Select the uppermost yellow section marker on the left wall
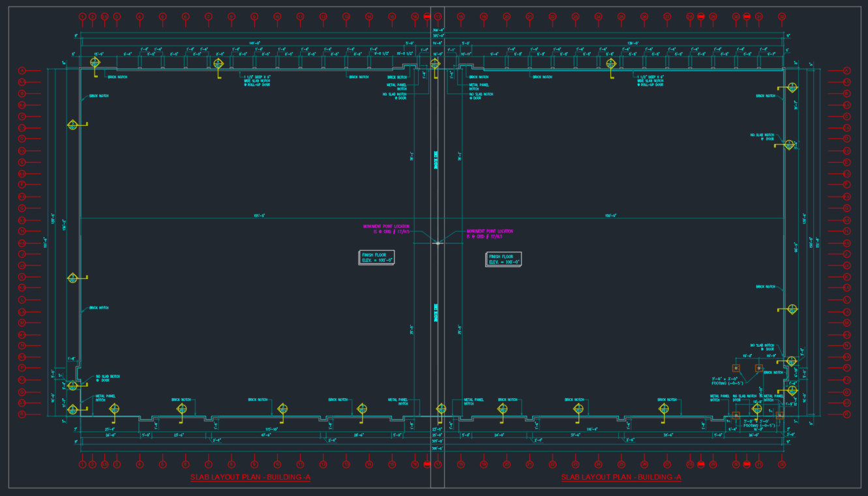Screen dimensions: 868x496 pyautogui.click(x=73, y=124)
